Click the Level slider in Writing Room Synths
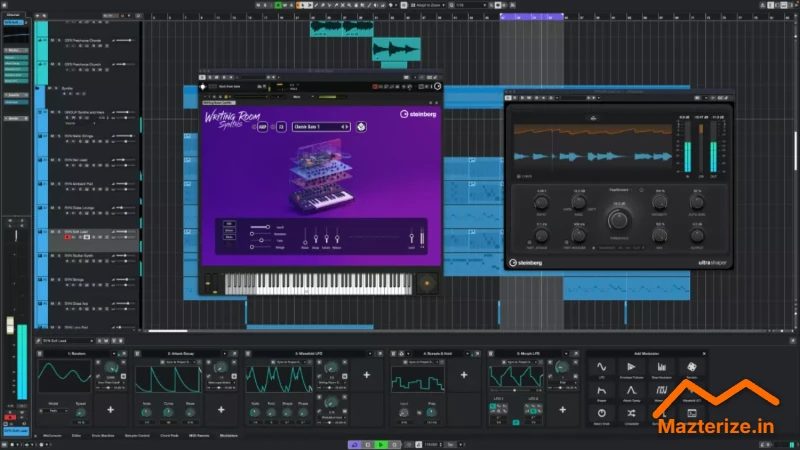This screenshot has height=450, width=800. point(412,237)
